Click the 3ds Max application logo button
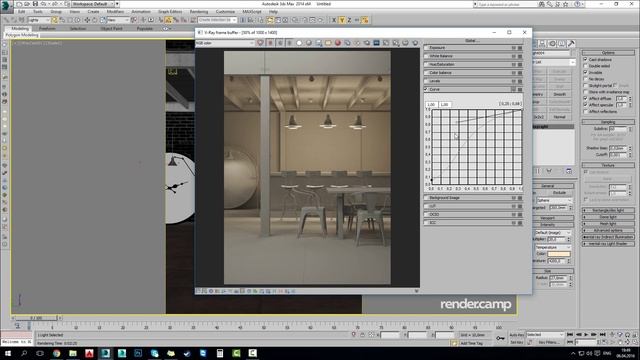The width and height of the screenshot is (640, 360). coord(7,6)
